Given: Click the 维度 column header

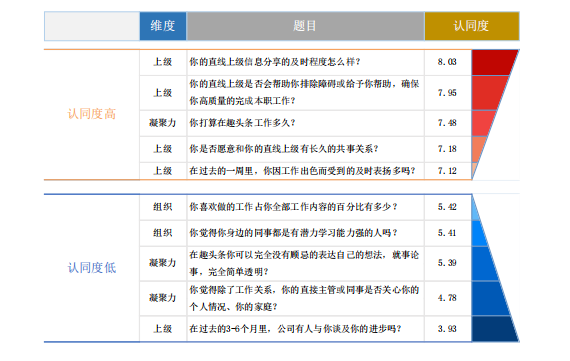Looking at the screenshot, I should point(163,26).
